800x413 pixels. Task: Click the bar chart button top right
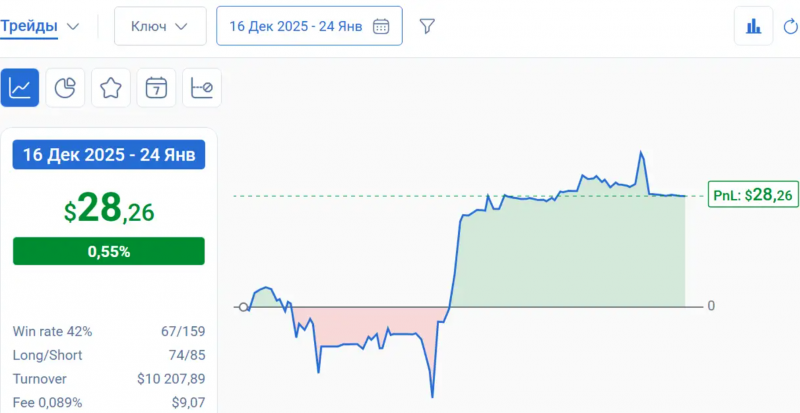(753, 26)
